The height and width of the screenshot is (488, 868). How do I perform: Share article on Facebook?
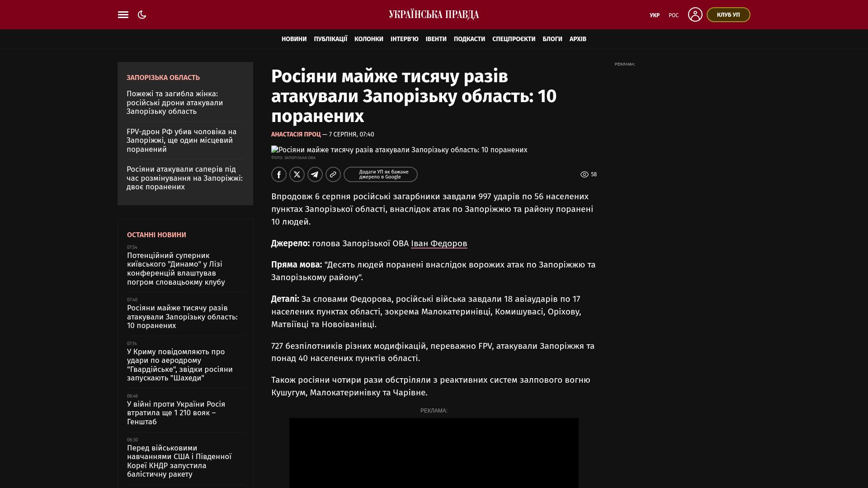(279, 174)
